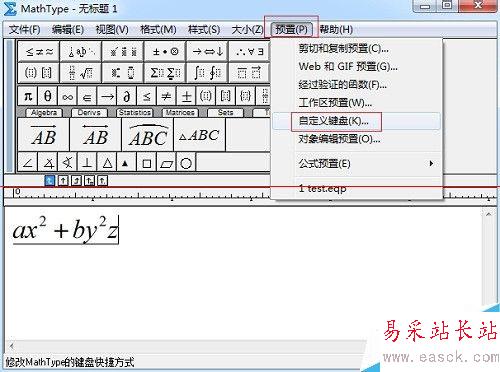Click the up arrow of vertical scrollbar
This screenshot has height=372, width=500.
488,214
